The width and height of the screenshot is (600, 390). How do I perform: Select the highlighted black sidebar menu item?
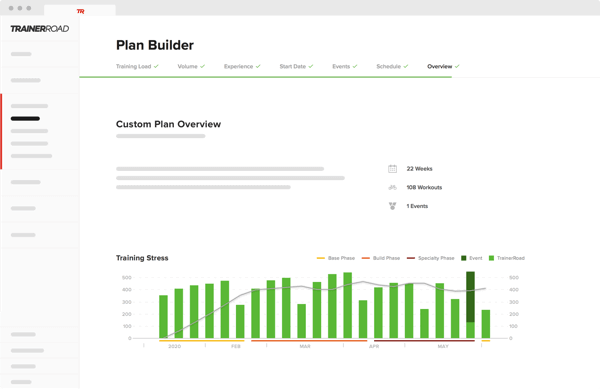(25, 119)
